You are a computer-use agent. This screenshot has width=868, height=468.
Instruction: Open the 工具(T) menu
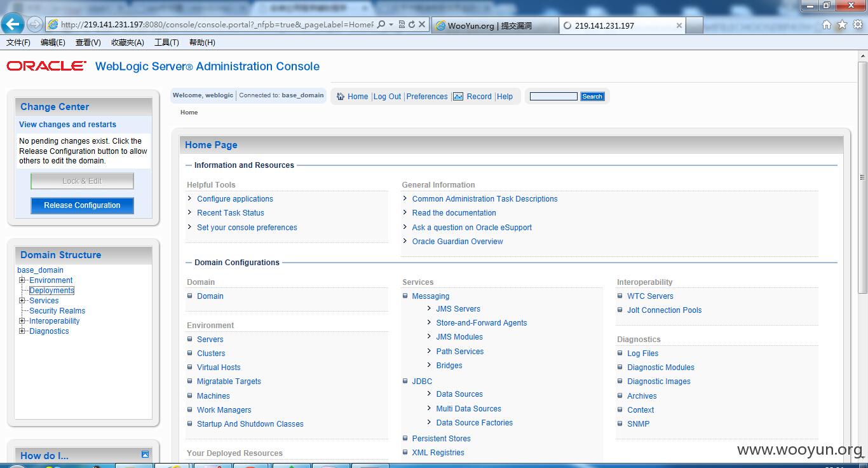click(166, 43)
